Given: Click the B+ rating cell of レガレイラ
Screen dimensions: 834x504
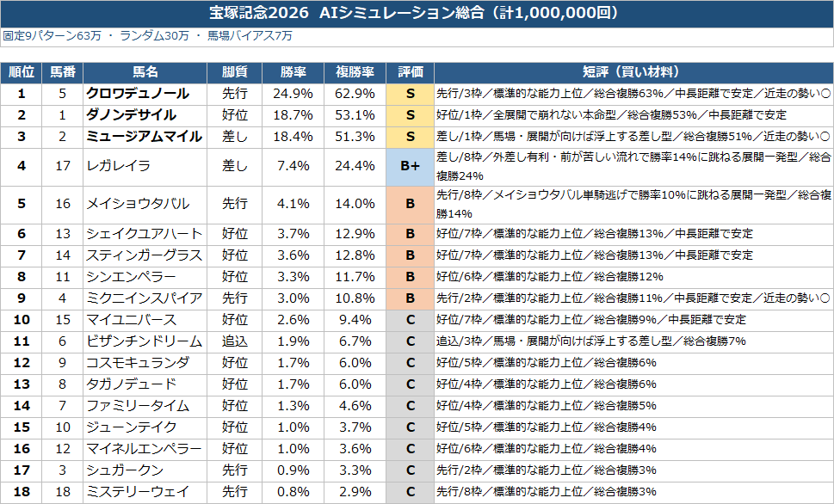Looking at the screenshot, I should [x=410, y=166].
